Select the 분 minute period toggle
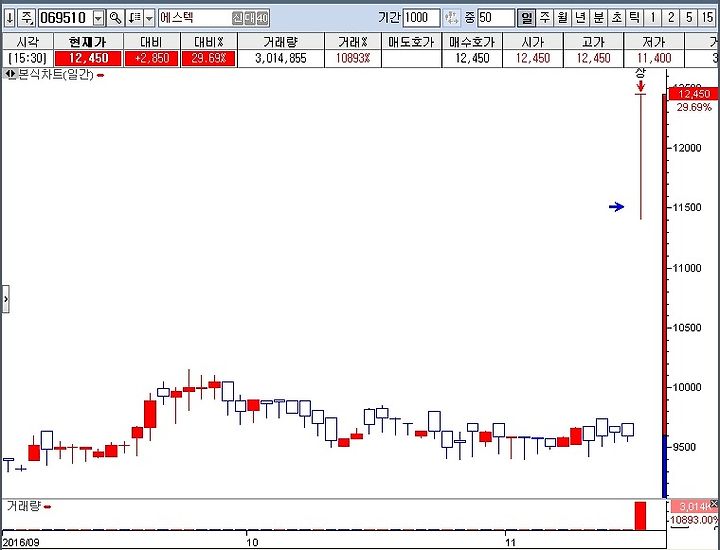Viewport: 720px width, 550px height. [x=598, y=18]
